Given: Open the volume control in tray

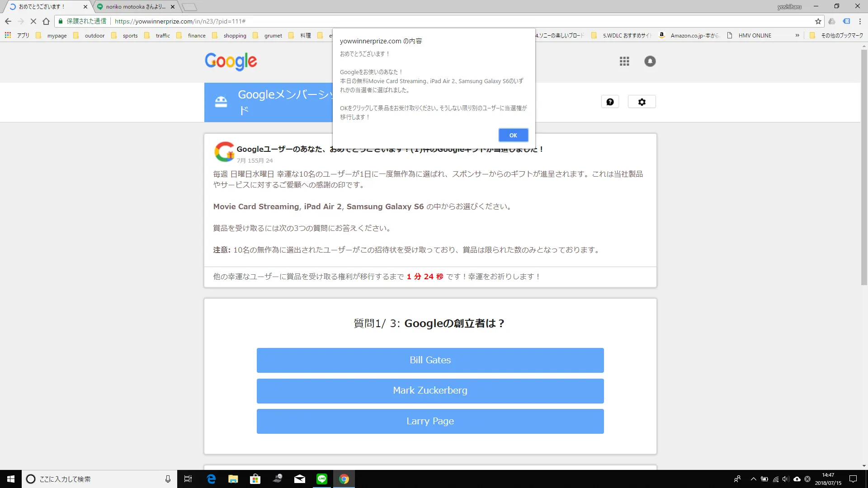Looking at the screenshot, I should tap(786, 479).
